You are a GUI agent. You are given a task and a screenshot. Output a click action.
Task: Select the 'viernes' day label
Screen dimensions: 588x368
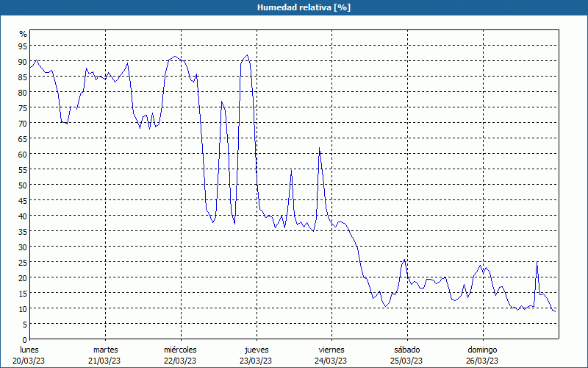tap(331, 350)
